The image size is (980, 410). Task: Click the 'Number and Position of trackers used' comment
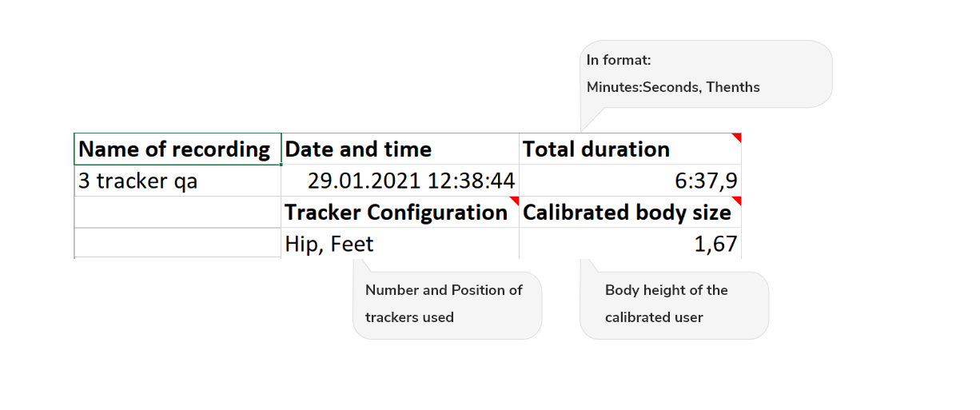444,304
